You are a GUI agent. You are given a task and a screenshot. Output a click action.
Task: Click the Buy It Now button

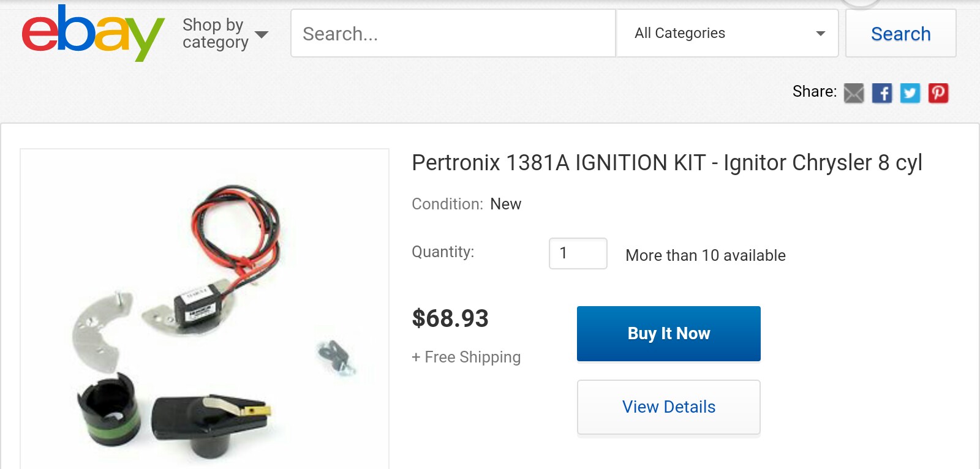click(668, 334)
